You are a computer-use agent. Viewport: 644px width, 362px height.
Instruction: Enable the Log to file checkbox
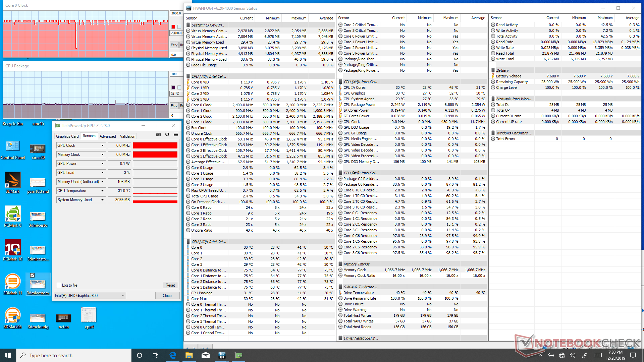[x=59, y=285]
